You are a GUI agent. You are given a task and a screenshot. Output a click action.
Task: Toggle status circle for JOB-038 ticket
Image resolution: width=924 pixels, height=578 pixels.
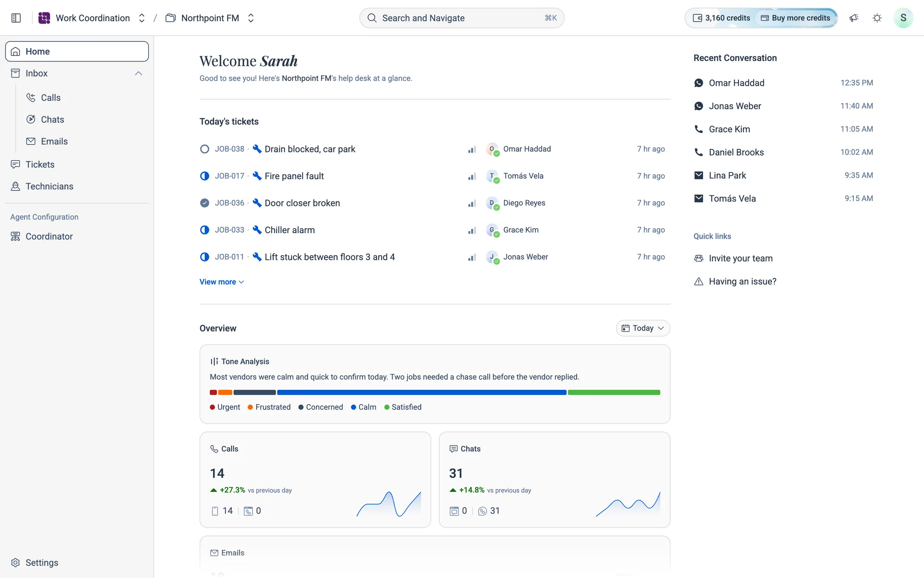click(205, 149)
